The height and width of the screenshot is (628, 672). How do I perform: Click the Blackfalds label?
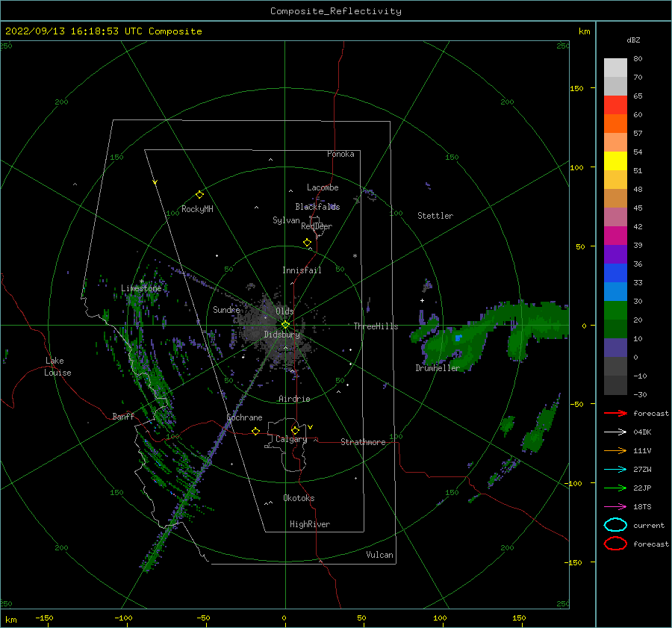point(317,207)
